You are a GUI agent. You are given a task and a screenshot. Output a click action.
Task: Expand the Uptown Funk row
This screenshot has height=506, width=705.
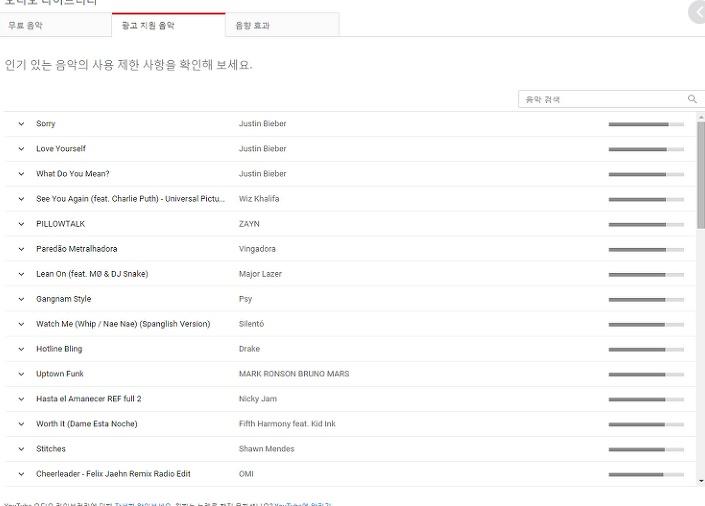click(21, 374)
